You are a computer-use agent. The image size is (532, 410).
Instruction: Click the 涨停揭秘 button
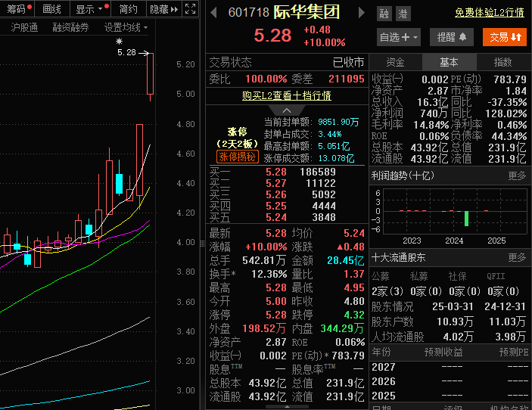238,157
